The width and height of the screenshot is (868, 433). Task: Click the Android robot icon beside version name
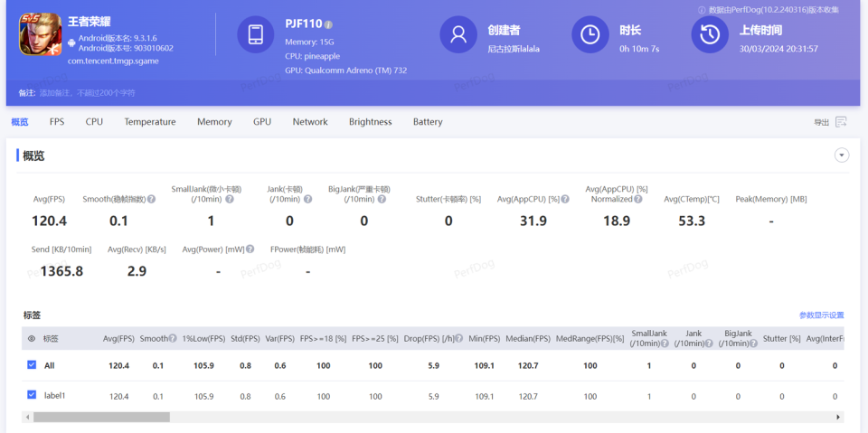pyautogui.click(x=72, y=42)
